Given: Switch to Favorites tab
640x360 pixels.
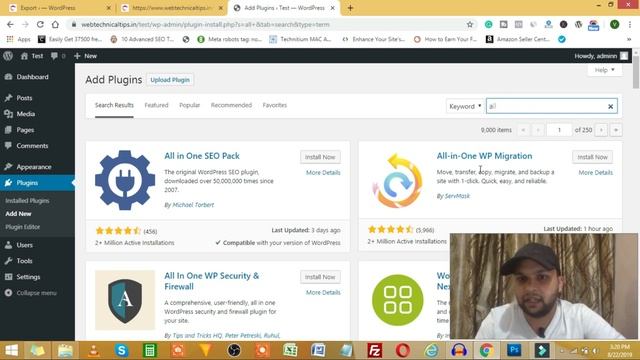Looking at the screenshot, I should 275,105.
